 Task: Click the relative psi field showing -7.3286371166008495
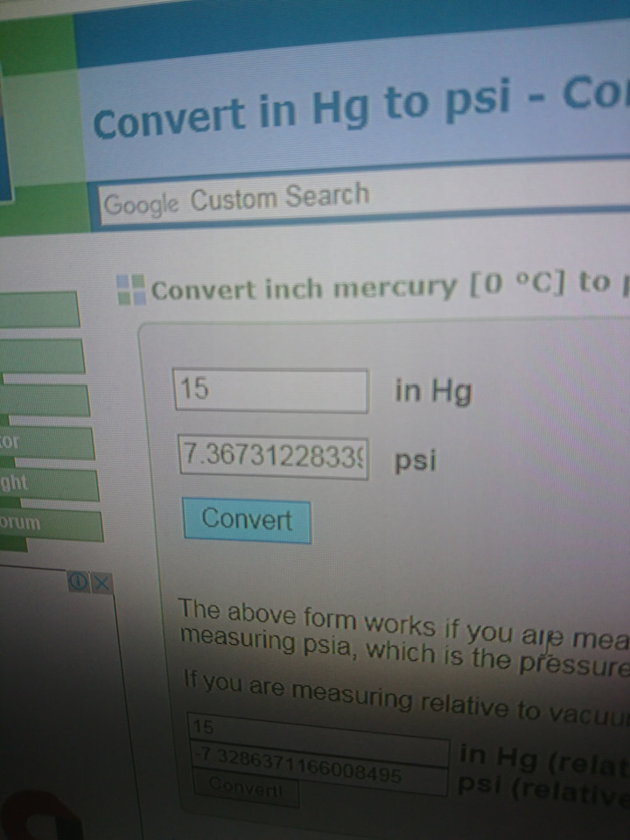click(318, 769)
